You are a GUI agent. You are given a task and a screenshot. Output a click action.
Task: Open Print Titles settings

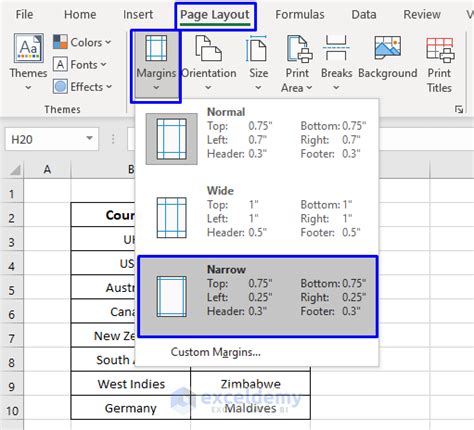click(x=439, y=65)
